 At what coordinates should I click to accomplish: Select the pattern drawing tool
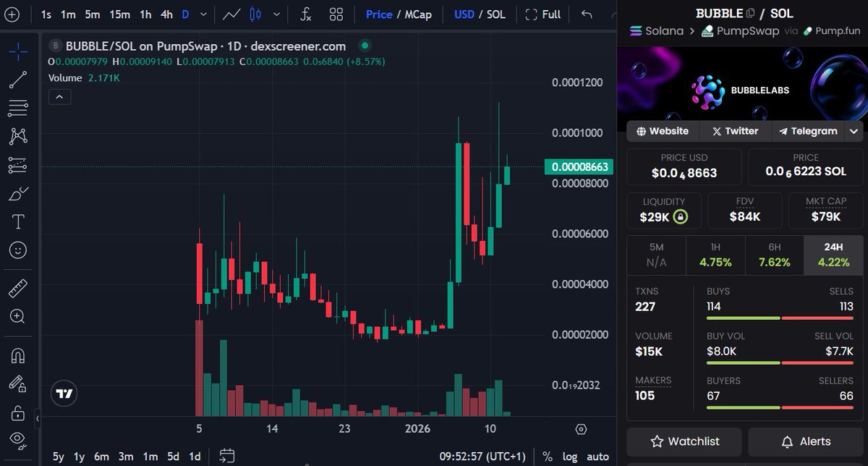point(18,136)
